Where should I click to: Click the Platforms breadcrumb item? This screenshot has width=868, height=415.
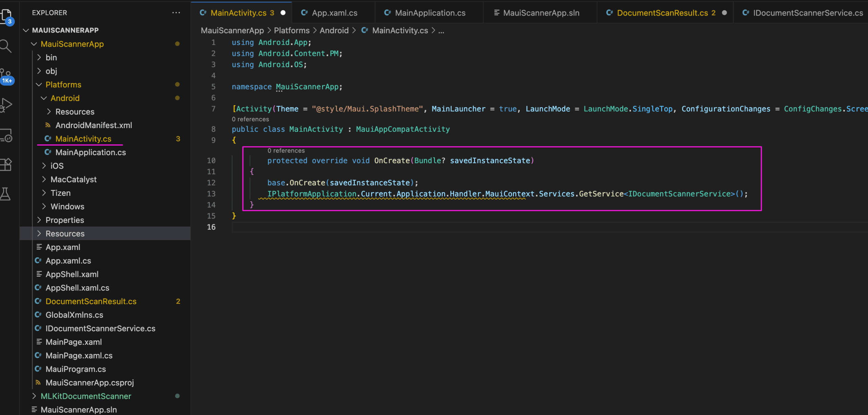pyautogui.click(x=292, y=30)
